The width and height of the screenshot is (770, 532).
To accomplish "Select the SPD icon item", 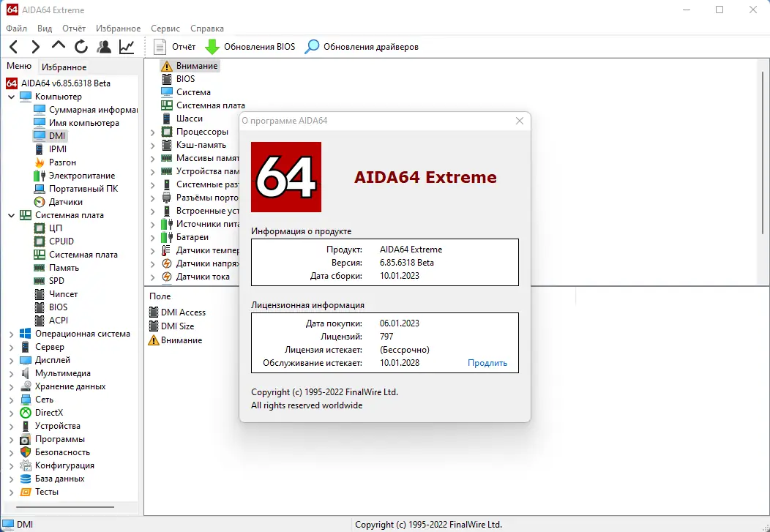I will (40, 281).
